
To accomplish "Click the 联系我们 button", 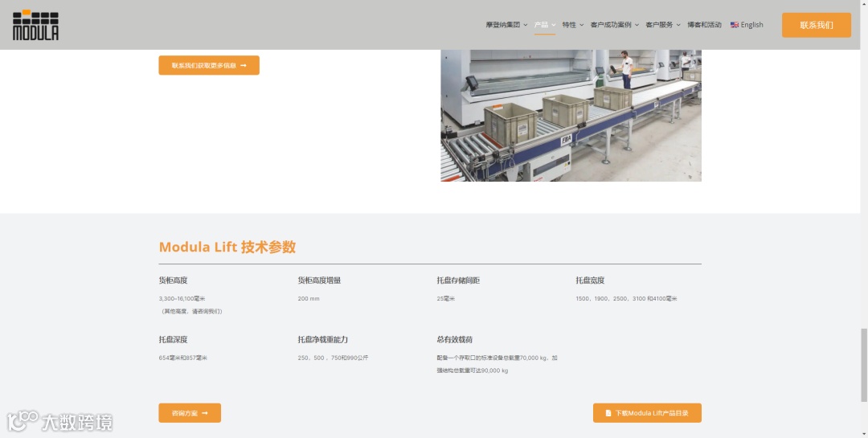I will point(816,25).
